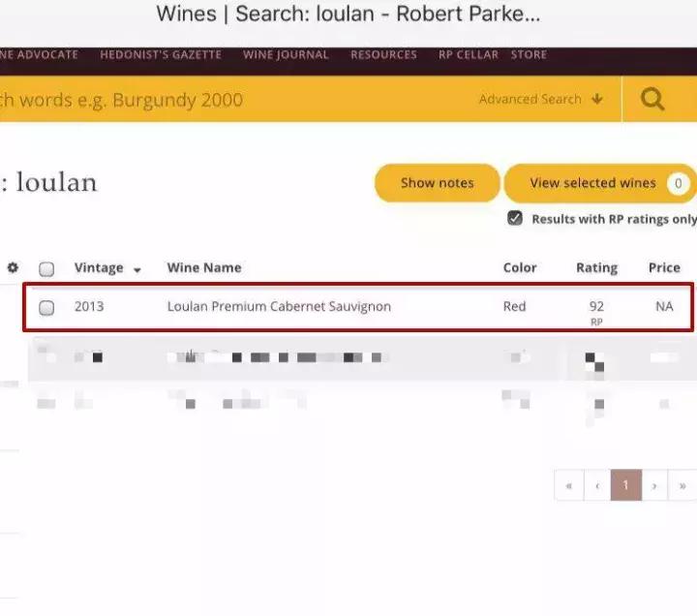Viewport: 697px width, 616px height.
Task: Open Store menu item
Action: (x=529, y=54)
